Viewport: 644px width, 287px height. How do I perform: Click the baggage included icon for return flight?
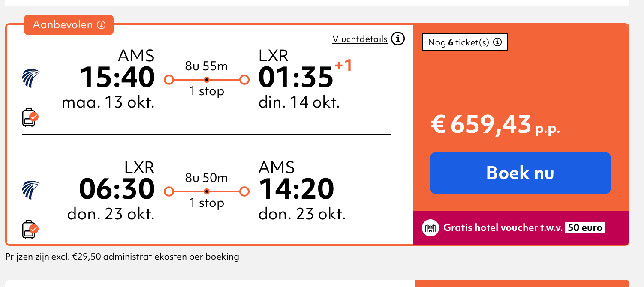(30, 230)
